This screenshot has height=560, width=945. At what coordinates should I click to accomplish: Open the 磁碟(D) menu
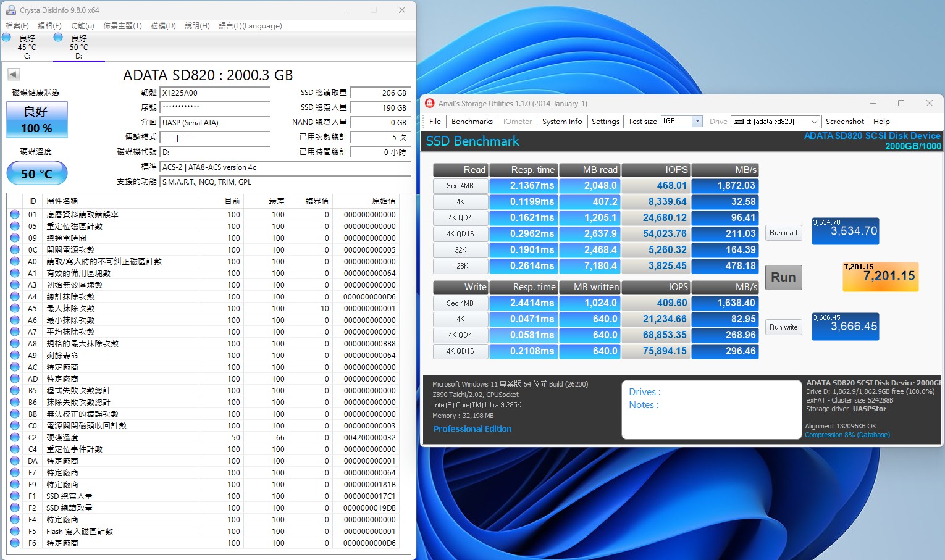coord(163,26)
